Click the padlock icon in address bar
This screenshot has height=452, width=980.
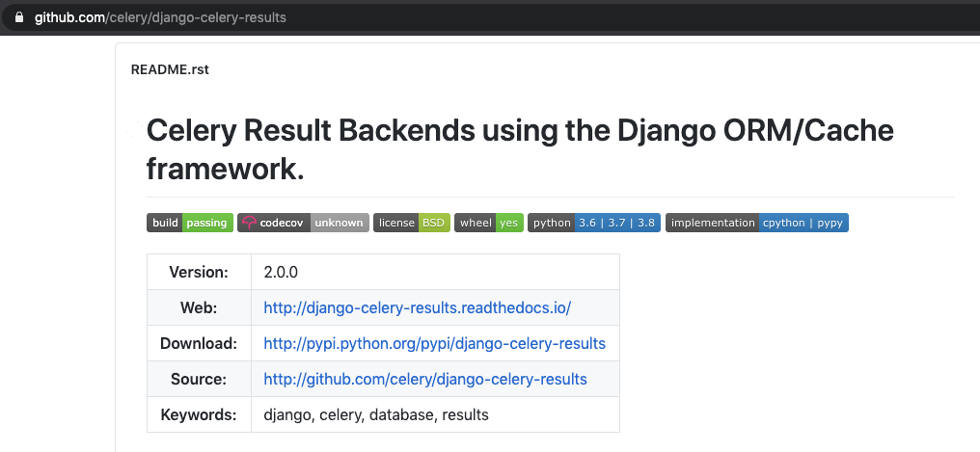tap(18, 17)
